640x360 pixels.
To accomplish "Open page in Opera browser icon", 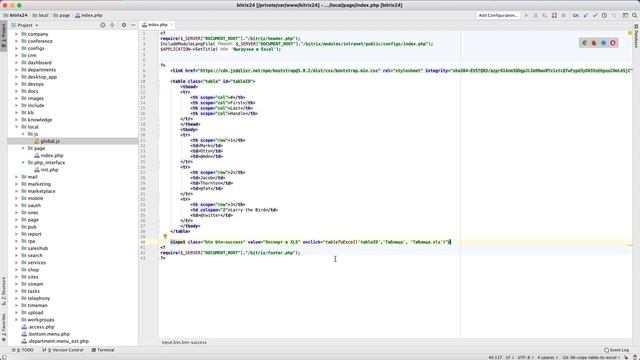I will (x=613, y=43).
